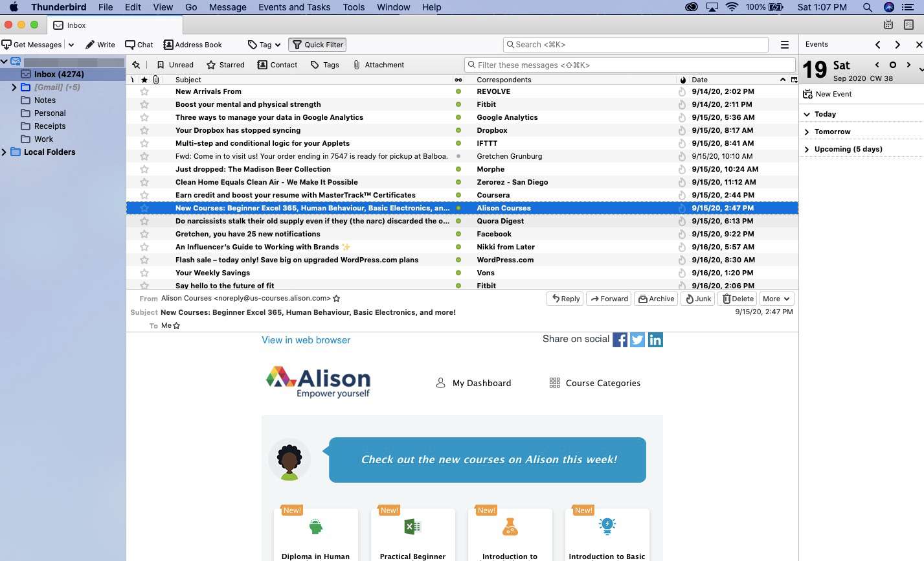The height and width of the screenshot is (561, 924).
Task: Open the Message menu
Action: pyautogui.click(x=227, y=7)
